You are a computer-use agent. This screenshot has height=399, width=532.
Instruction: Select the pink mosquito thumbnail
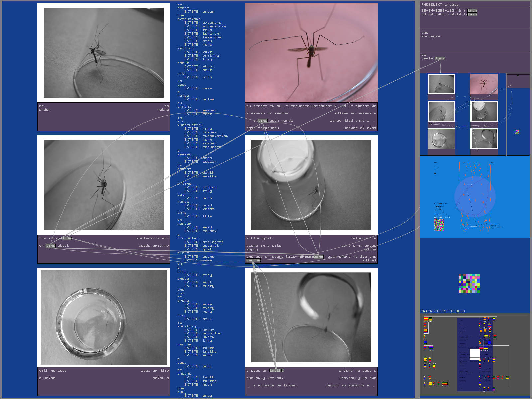484,84
